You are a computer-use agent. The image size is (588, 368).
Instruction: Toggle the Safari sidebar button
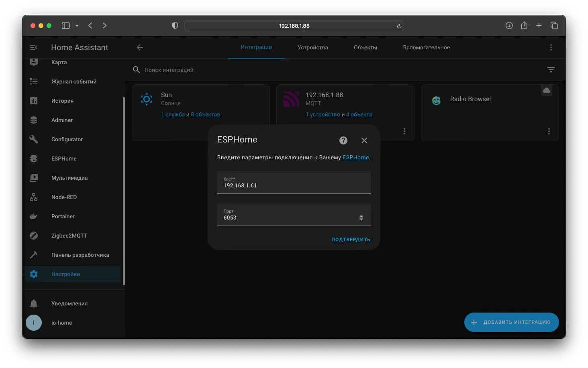[66, 26]
